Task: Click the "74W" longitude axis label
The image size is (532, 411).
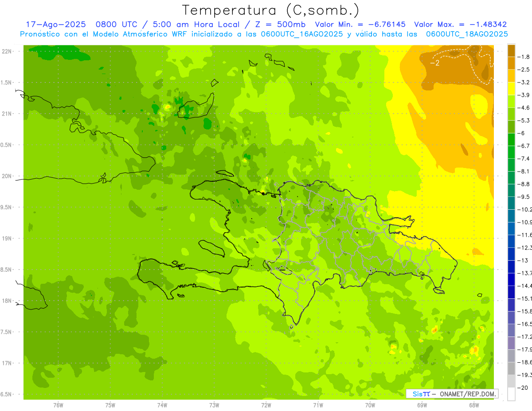Action: pos(162,405)
